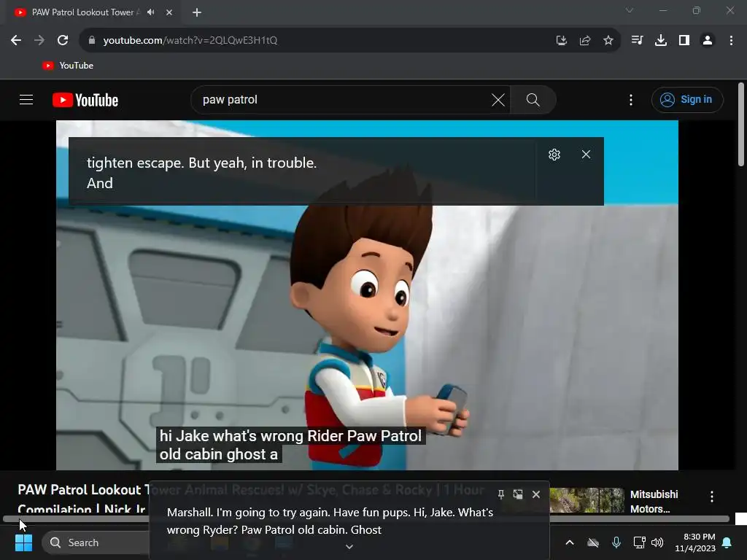Share this page icon
747x560 pixels.
tap(585, 41)
